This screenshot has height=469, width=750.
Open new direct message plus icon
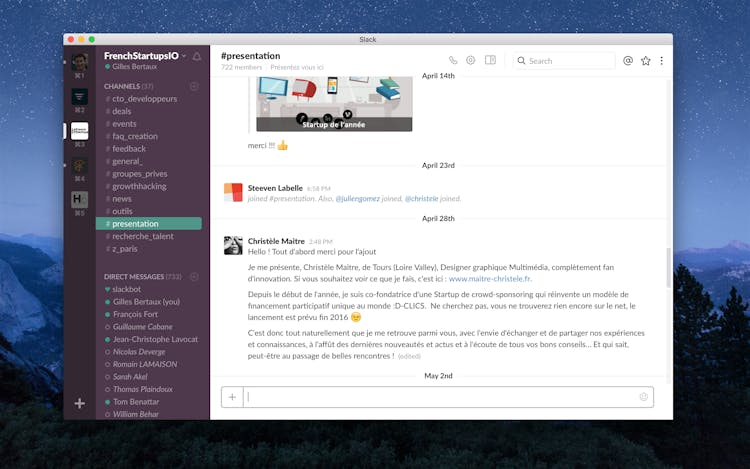(194, 276)
